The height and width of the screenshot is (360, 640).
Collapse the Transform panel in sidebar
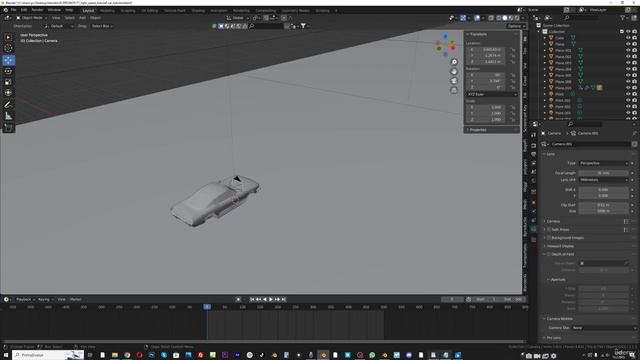tap(478, 34)
